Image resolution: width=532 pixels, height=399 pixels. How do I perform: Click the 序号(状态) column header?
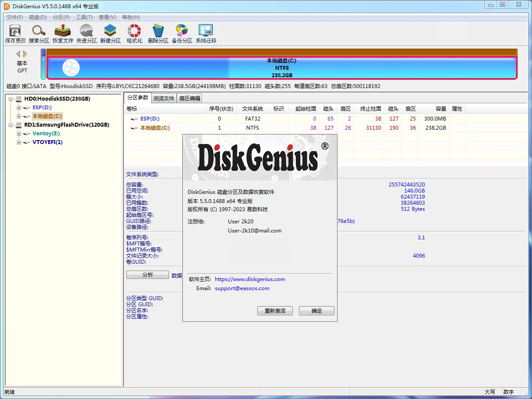(x=221, y=109)
